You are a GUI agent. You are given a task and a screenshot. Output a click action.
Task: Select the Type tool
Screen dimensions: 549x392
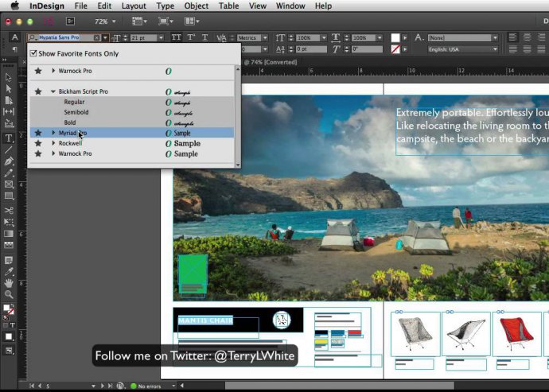point(9,138)
